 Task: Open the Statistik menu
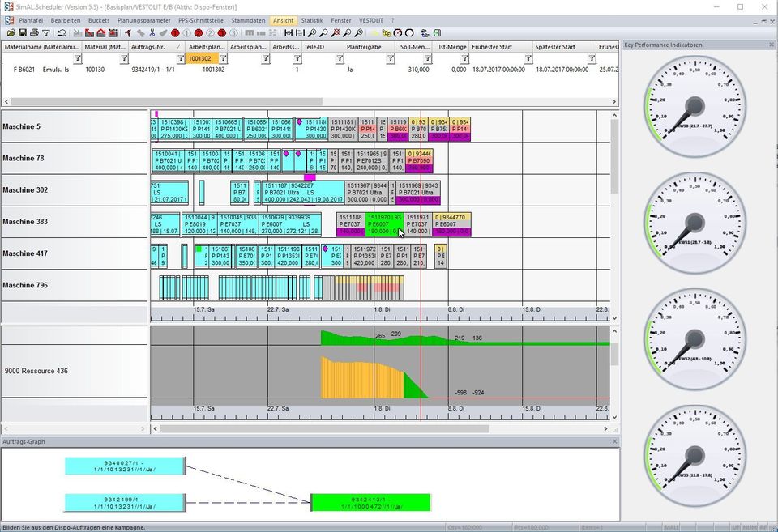pyautogui.click(x=311, y=19)
